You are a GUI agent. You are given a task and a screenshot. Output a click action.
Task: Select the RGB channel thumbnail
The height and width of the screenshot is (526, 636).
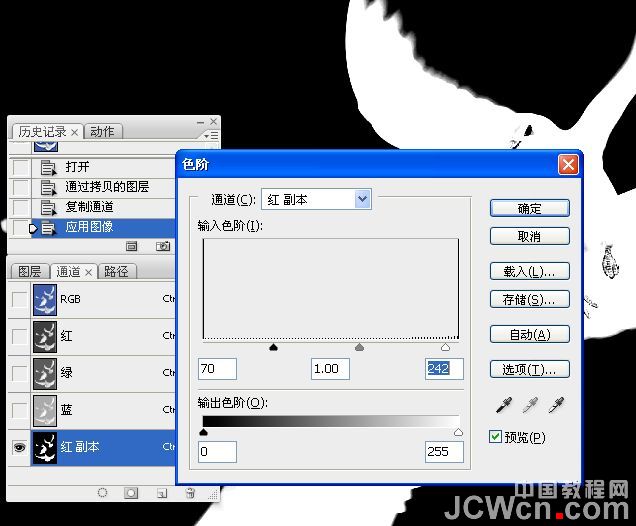pyautogui.click(x=45, y=299)
